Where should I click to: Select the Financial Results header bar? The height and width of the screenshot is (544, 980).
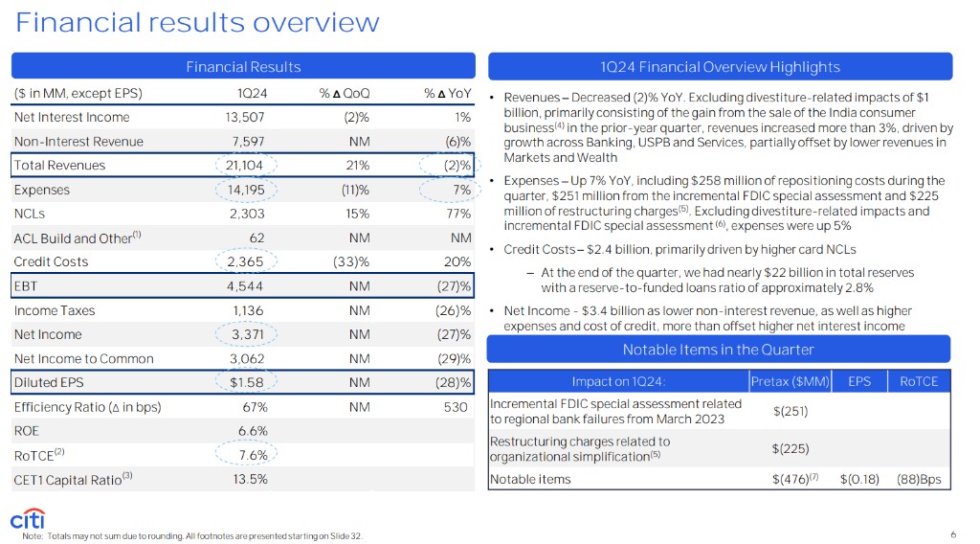tap(243, 66)
